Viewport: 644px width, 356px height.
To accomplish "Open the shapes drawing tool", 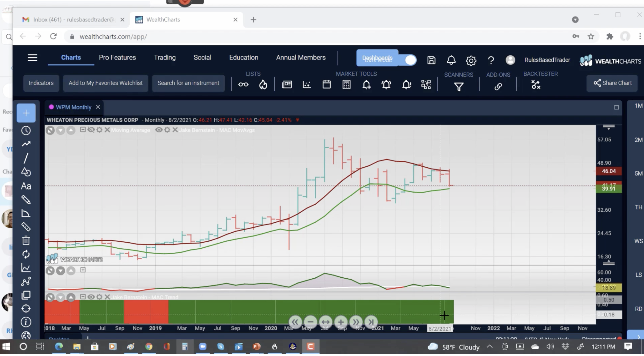I will [x=26, y=172].
